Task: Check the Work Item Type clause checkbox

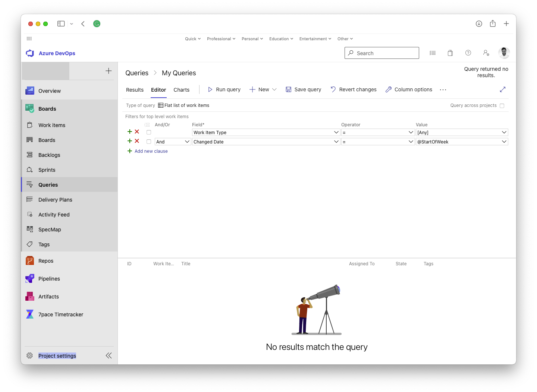Action: point(149,132)
